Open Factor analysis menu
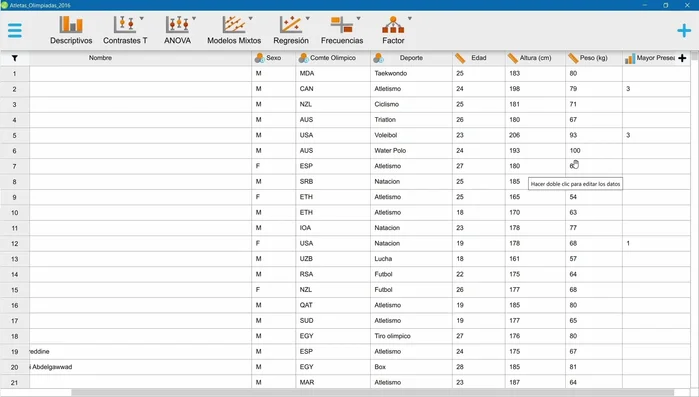 click(x=393, y=30)
